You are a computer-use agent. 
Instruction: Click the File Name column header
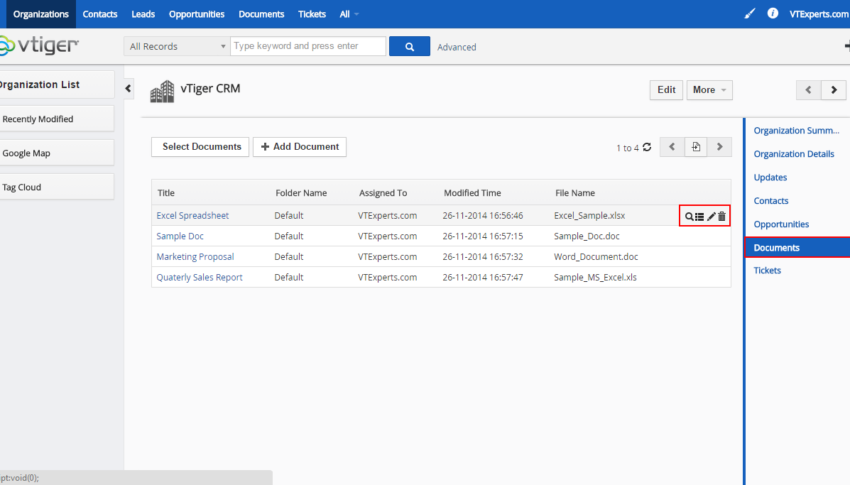point(575,193)
